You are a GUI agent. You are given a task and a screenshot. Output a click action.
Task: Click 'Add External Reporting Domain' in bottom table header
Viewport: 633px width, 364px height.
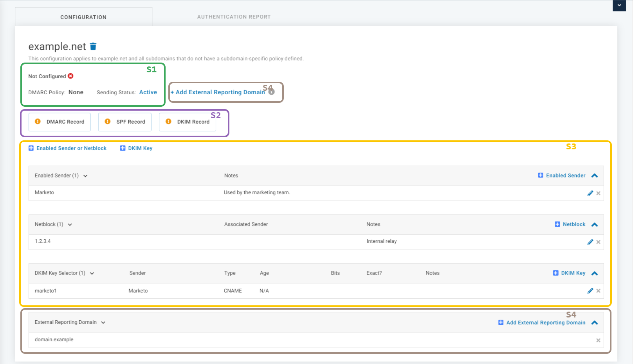coord(542,323)
